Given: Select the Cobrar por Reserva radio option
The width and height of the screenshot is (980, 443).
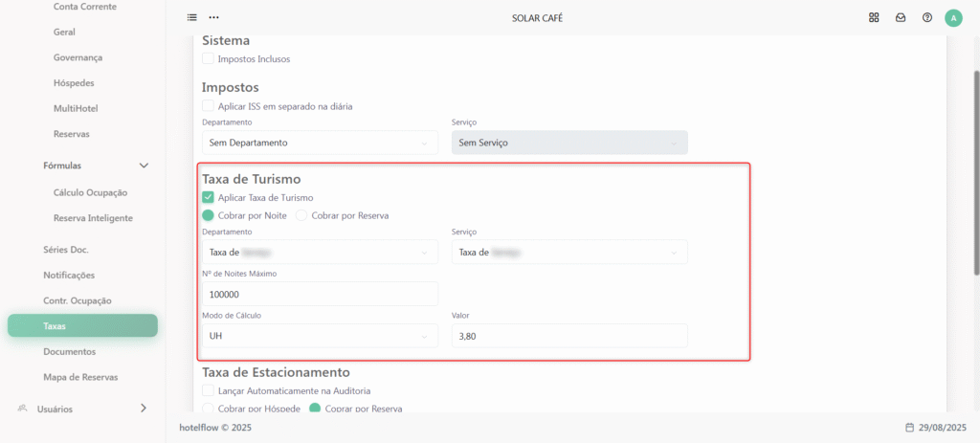Looking at the screenshot, I should (x=301, y=215).
